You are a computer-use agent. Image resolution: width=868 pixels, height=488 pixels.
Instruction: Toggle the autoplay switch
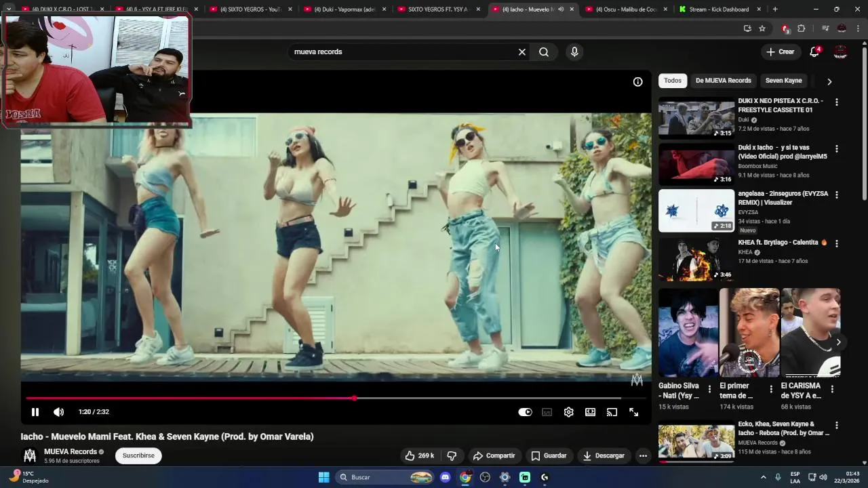coord(525,412)
